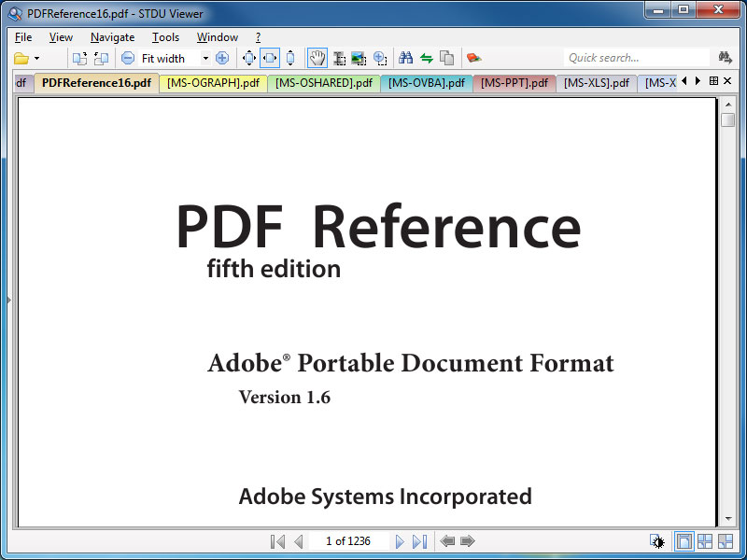Click the page number field

tap(348, 541)
